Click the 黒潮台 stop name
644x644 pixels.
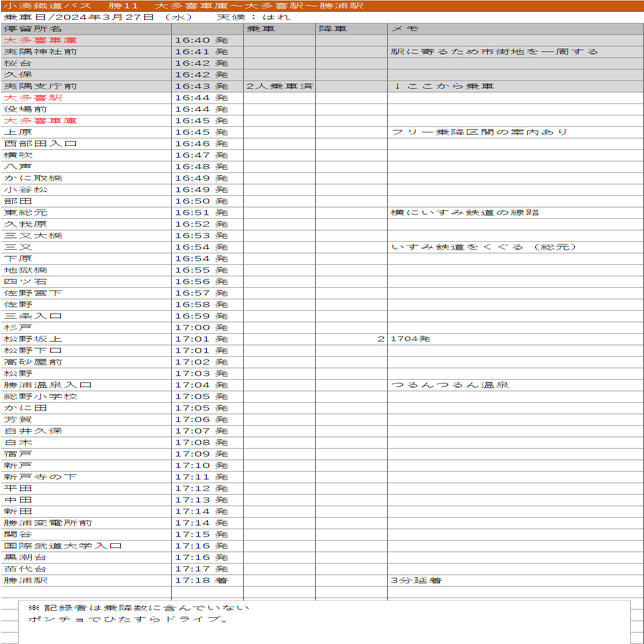coord(25,558)
